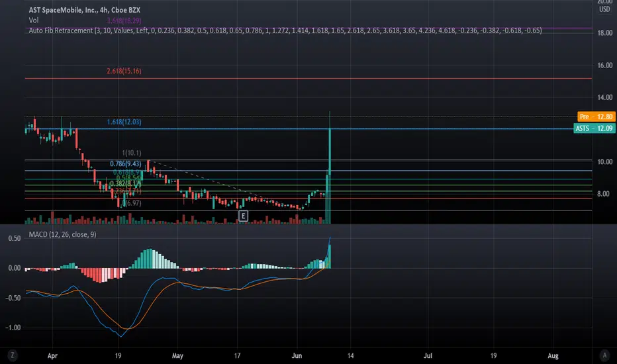Click the AST SpaceMobile, Inc. symbol title

pos(85,10)
